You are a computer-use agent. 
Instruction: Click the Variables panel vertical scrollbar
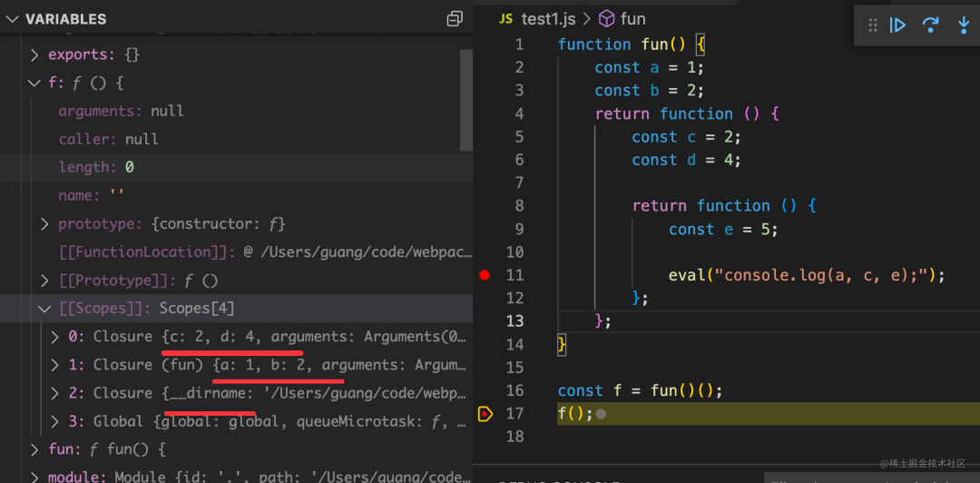coord(466,100)
